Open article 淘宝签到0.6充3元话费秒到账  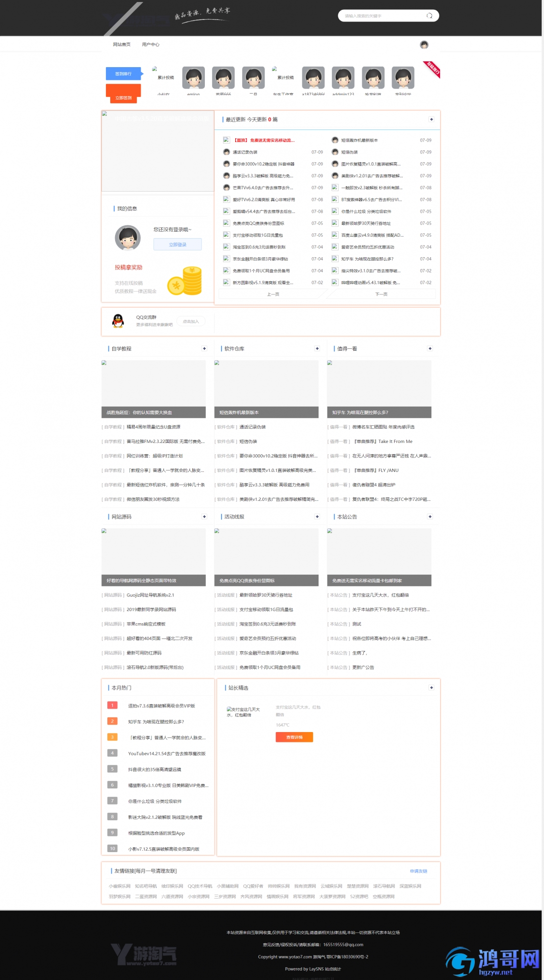[268, 624]
